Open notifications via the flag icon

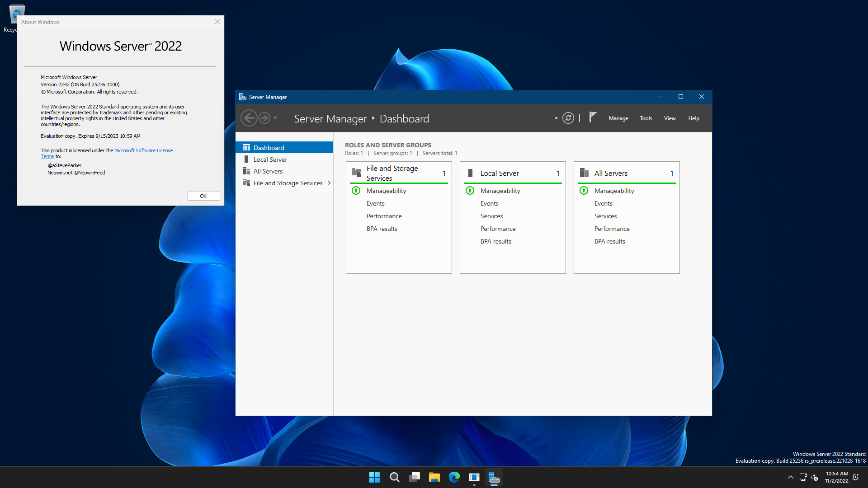[593, 117]
